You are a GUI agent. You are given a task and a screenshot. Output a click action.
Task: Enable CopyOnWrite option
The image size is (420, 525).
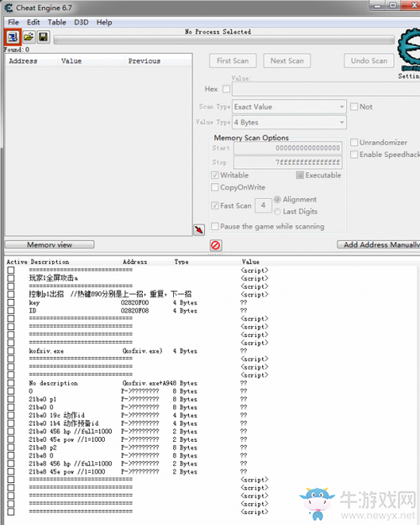(215, 187)
